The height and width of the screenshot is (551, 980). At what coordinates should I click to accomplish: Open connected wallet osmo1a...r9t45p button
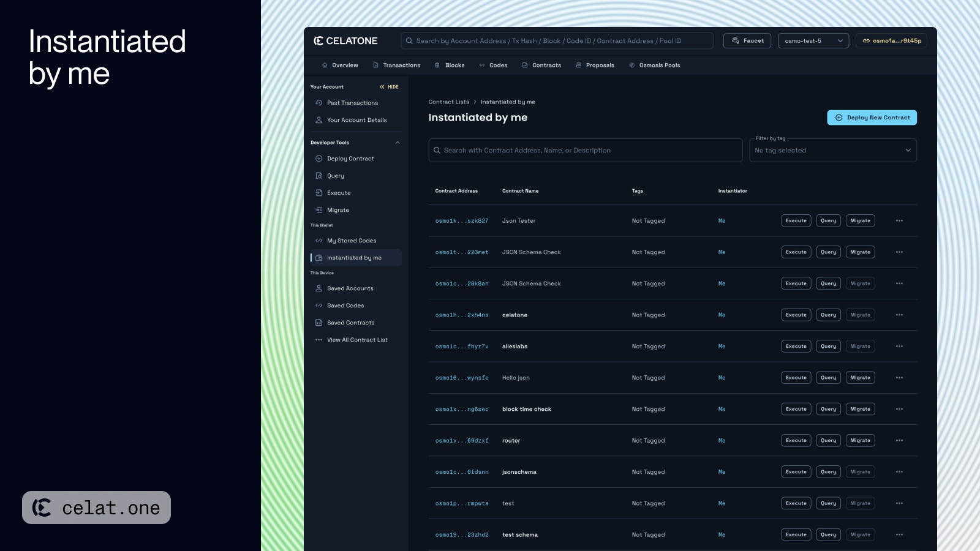[x=891, y=41]
